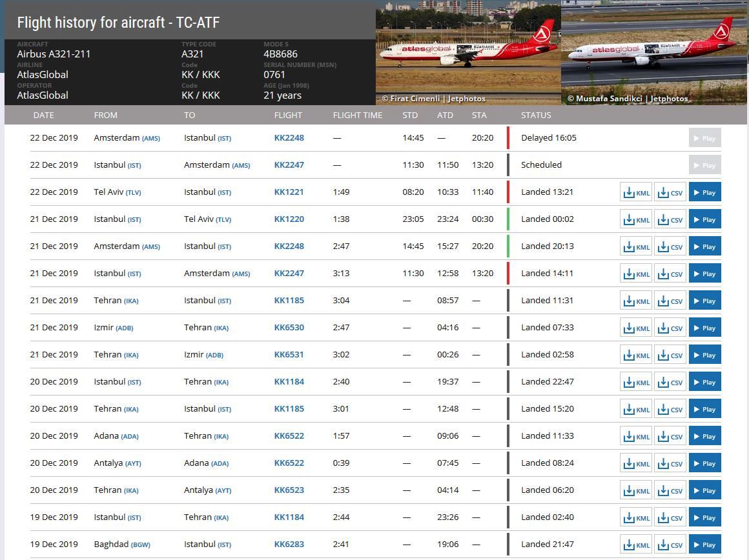Download KML for KK6522 Adana to Tehran
749x560 pixels.
[636, 436]
